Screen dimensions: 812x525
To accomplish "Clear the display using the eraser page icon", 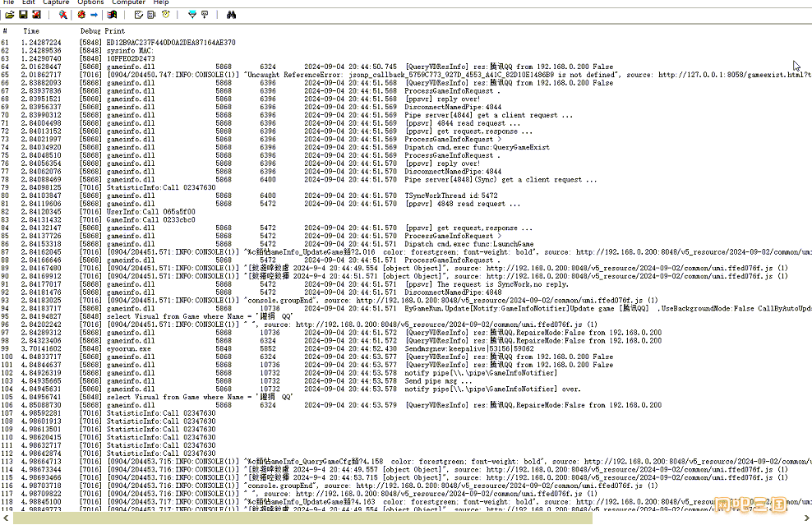I will pos(138,15).
